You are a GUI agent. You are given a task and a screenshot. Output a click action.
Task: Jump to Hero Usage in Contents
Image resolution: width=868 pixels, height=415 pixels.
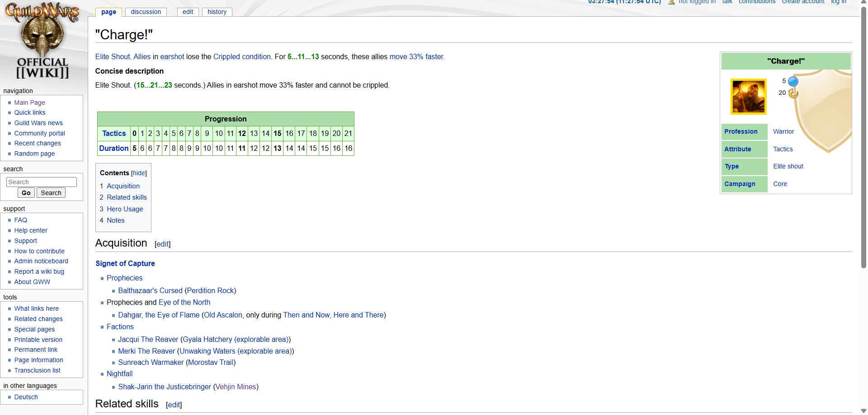[x=125, y=209]
